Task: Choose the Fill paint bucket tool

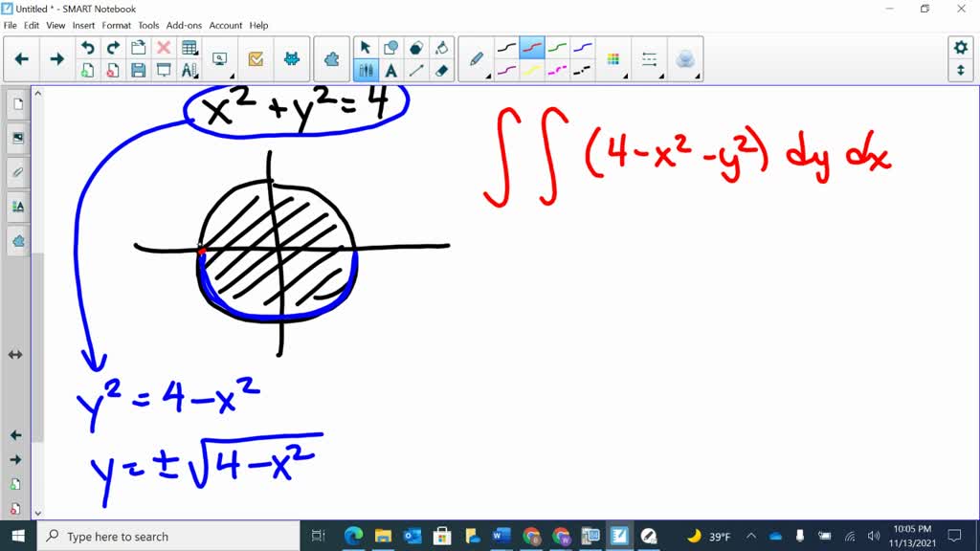Action: [x=442, y=46]
